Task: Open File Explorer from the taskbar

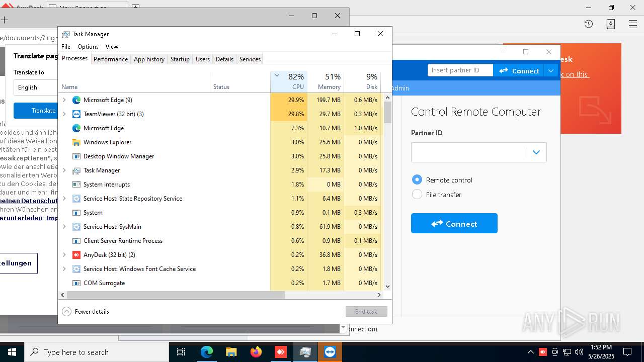Action: coord(231,352)
